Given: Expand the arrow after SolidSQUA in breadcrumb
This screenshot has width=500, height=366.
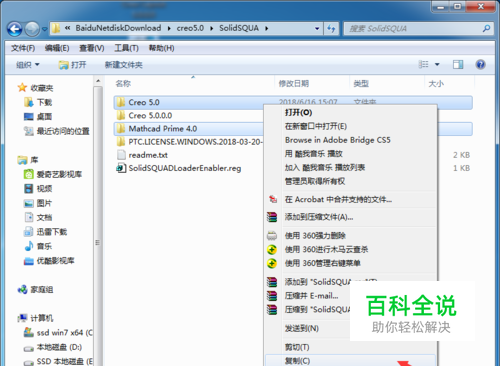Looking at the screenshot, I should point(267,29).
